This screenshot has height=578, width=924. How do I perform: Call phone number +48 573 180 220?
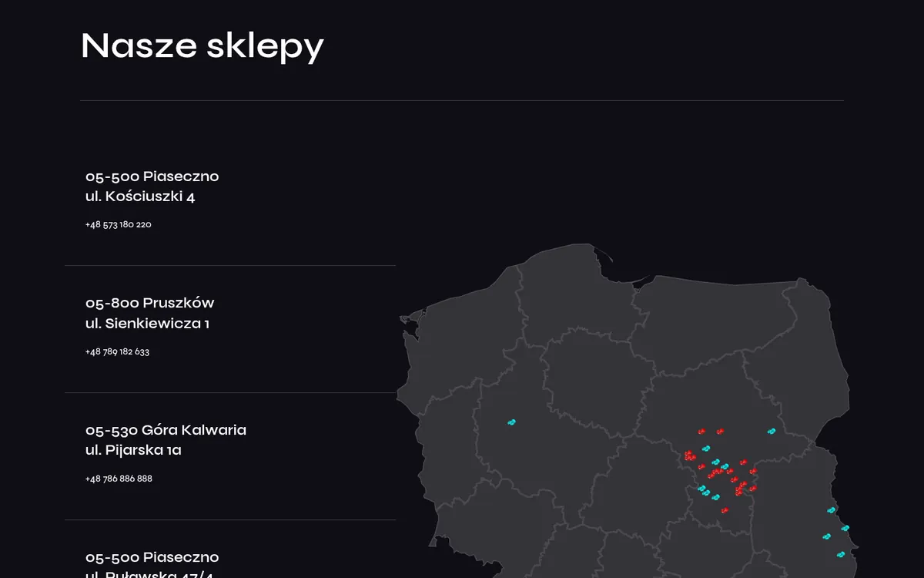click(x=118, y=224)
